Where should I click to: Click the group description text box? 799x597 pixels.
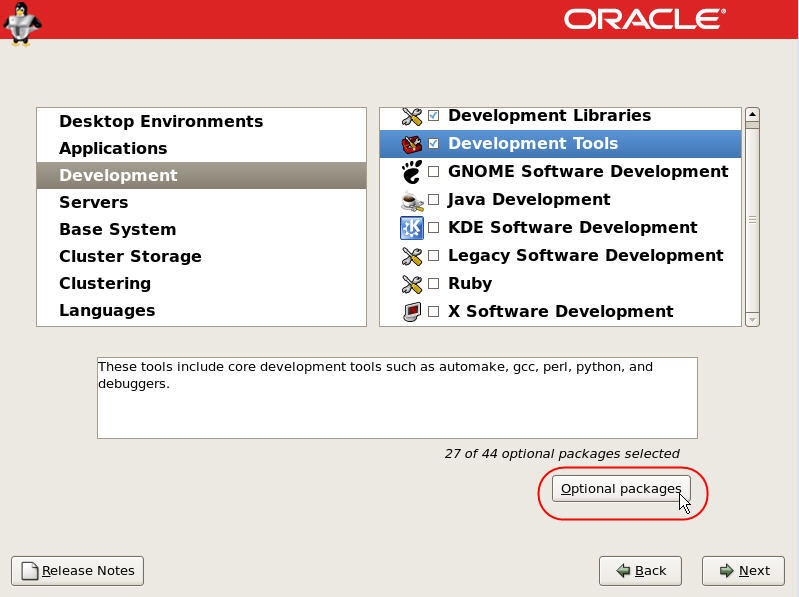pos(397,398)
